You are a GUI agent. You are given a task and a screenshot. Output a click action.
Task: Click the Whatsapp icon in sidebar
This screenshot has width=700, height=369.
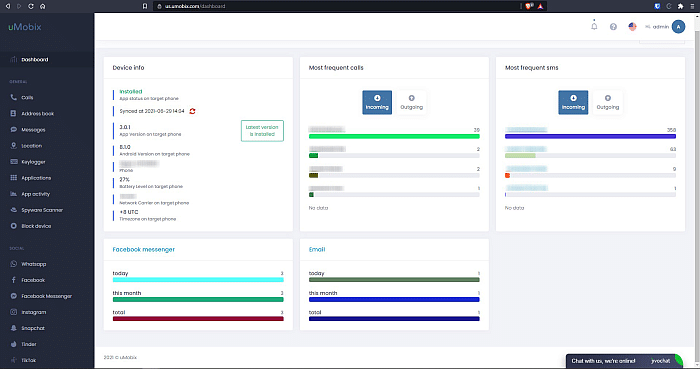pyautogui.click(x=13, y=264)
